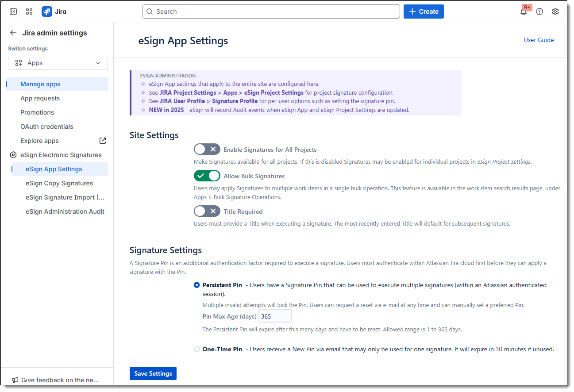Enable Signatures for All Projects toggle

pyautogui.click(x=207, y=150)
